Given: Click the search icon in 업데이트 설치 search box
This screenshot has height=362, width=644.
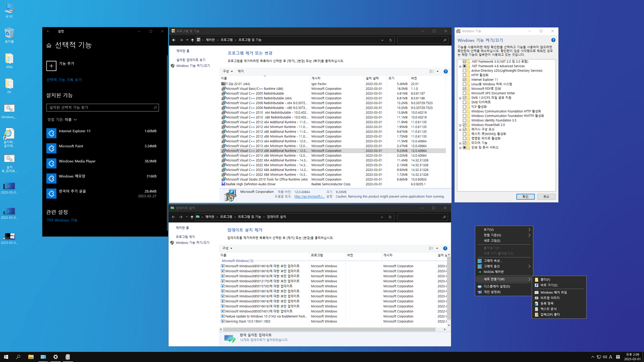Looking at the screenshot, I should [x=444, y=217].
